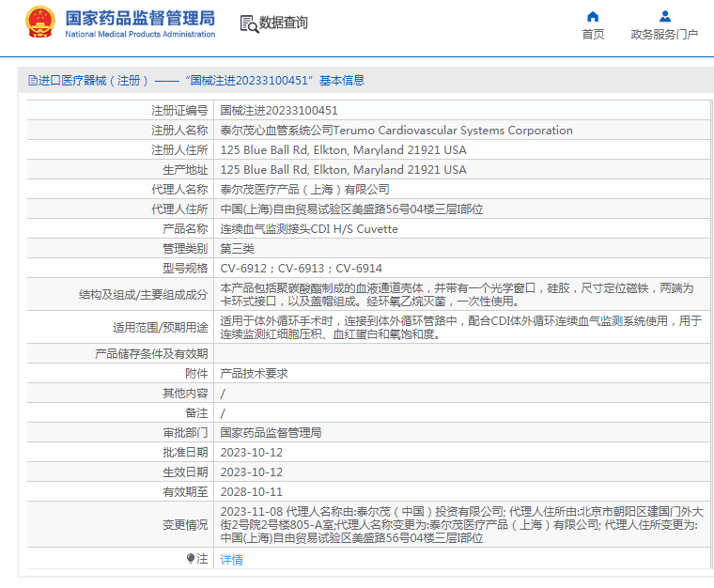The image size is (714, 588).
Task: Select registration number 国械注进20233100451 value
Action: [279, 111]
